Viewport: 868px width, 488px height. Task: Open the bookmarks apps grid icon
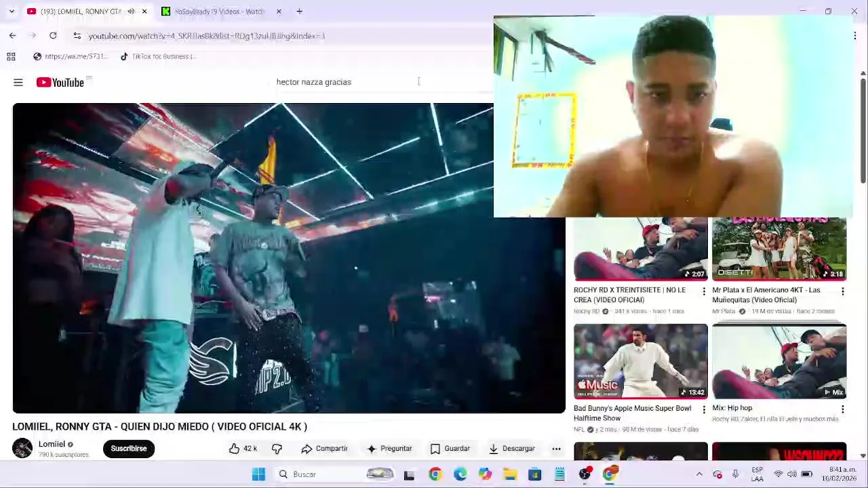point(11,56)
